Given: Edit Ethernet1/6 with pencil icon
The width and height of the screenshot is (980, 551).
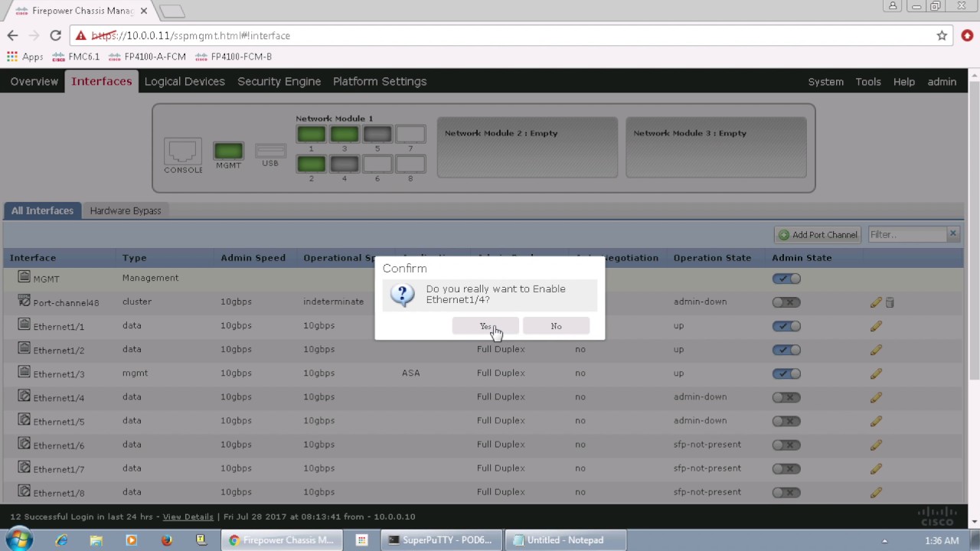Looking at the screenshot, I should tap(876, 445).
